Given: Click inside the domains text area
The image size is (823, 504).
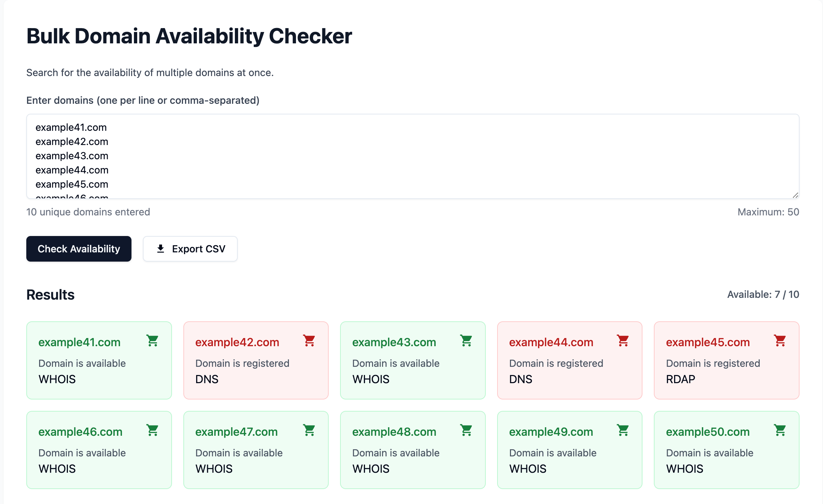Looking at the screenshot, I should click(412, 156).
